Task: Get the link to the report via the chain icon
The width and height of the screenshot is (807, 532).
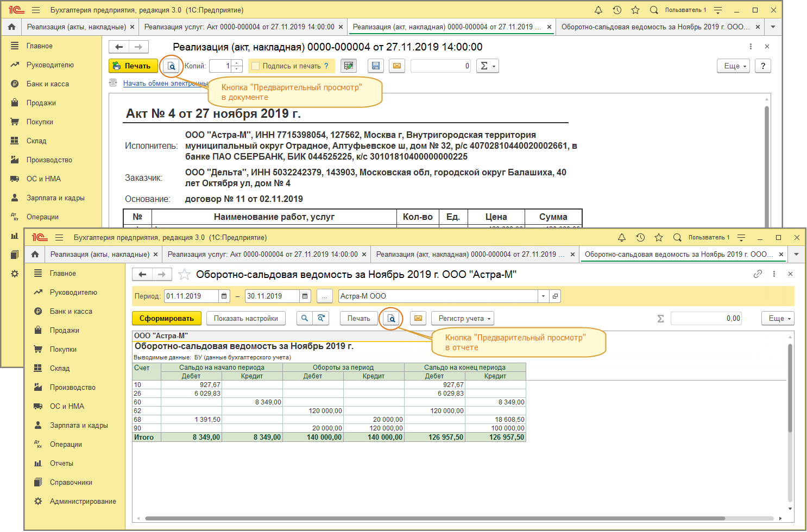Action: 758,275
